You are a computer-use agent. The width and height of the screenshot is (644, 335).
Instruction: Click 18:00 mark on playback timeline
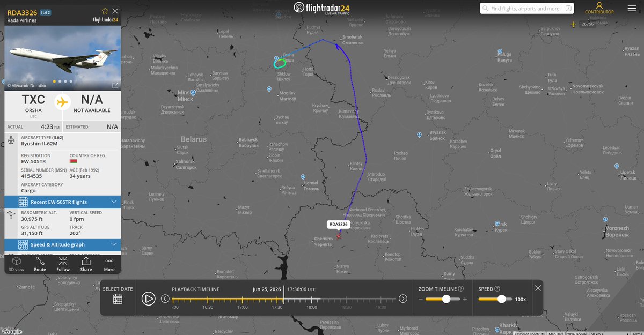click(311, 307)
